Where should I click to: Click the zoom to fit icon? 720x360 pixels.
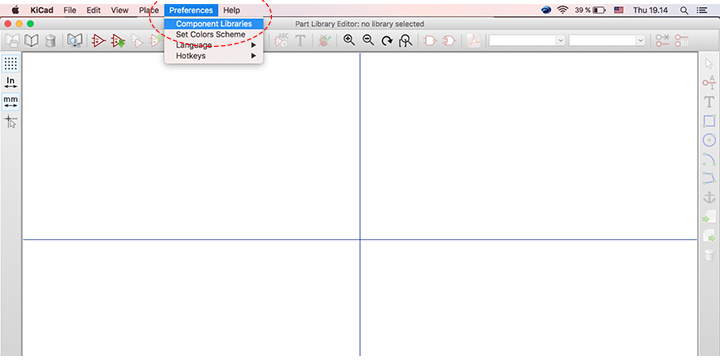click(x=405, y=41)
